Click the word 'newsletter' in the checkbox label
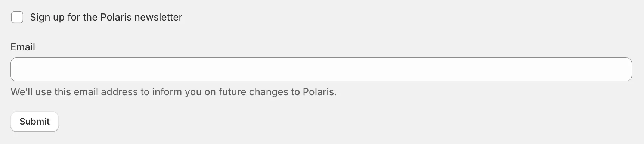 pos(158,17)
